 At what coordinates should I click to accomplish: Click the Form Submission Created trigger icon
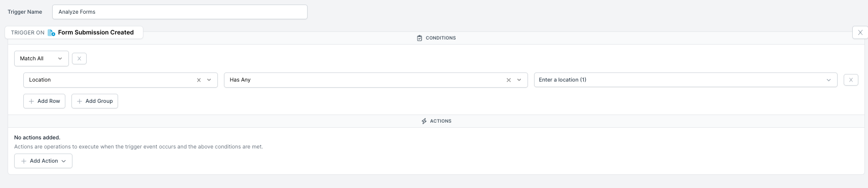(51, 32)
